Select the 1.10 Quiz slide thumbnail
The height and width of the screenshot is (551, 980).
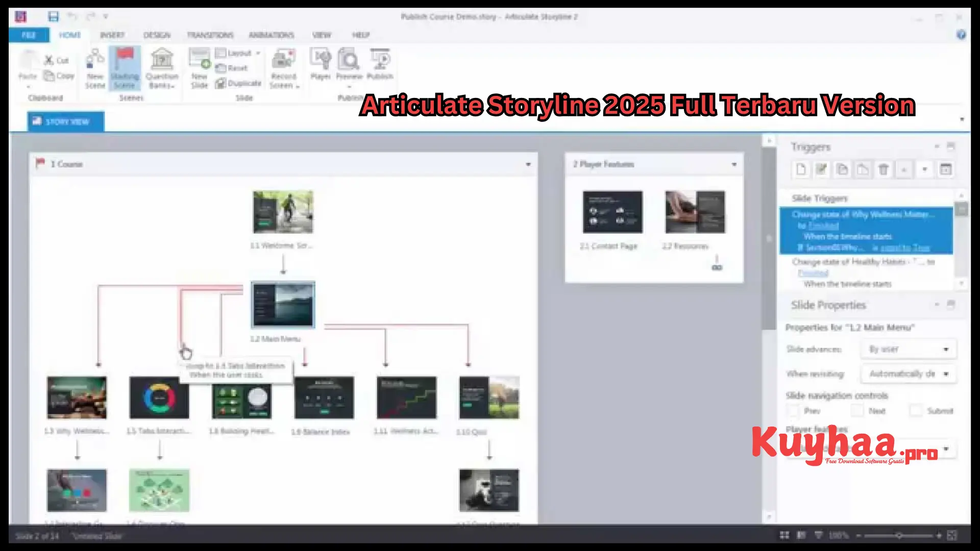[x=489, y=398]
